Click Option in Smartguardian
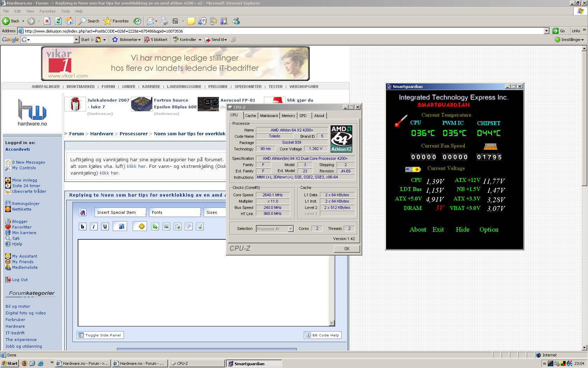The width and height of the screenshot is (588, 368). point(489,230)
